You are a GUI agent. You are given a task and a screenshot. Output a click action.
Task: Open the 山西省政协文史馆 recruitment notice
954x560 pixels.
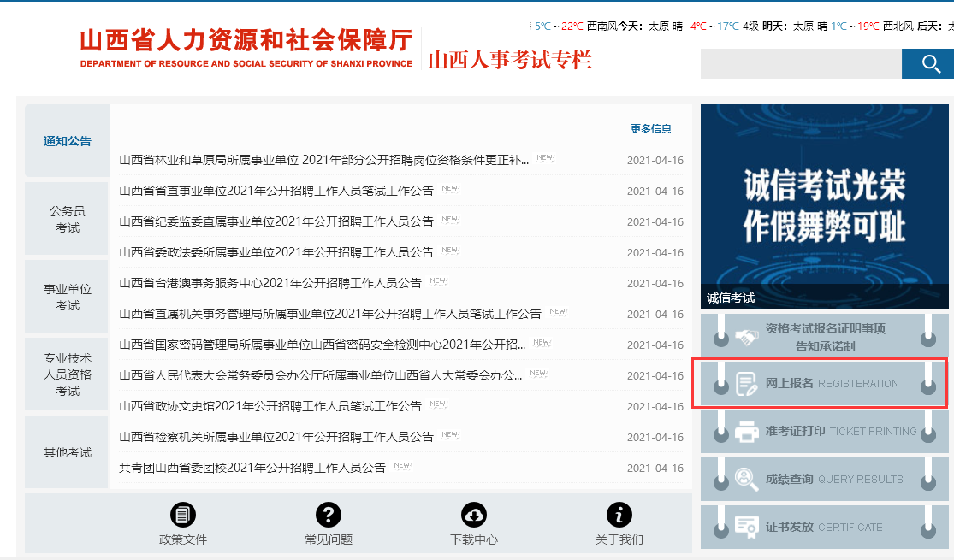(276, 406)
